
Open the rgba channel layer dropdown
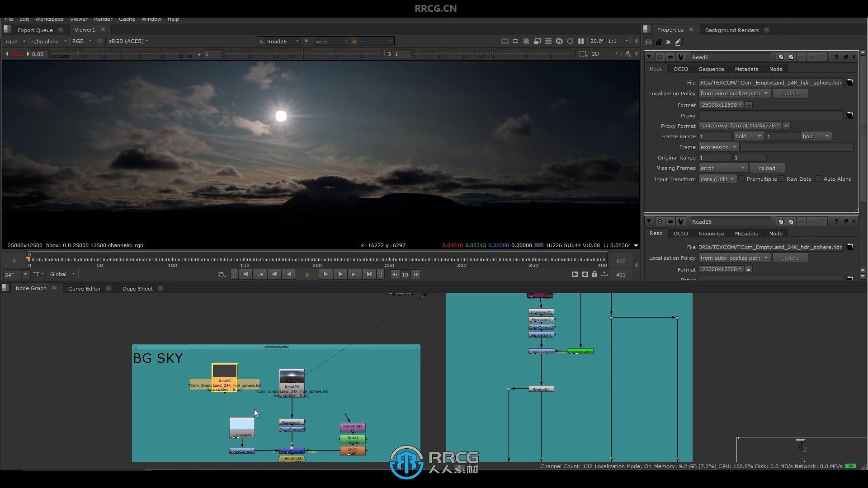(15, 41)
